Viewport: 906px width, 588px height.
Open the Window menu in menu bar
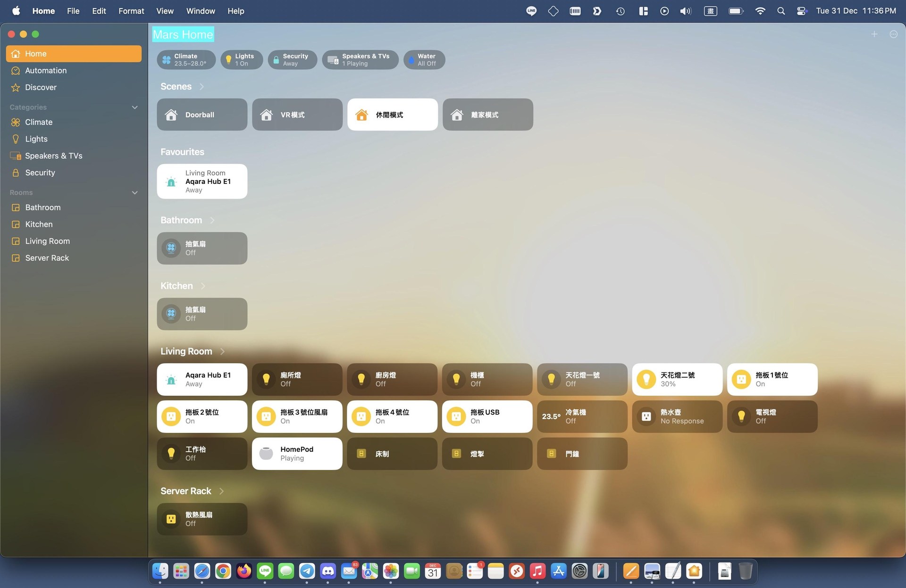[x=201, y=11]
